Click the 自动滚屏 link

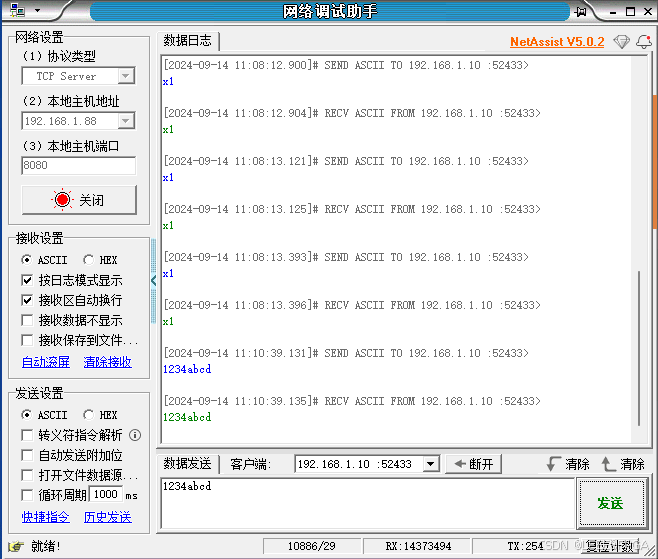click(x=46, y=362)
